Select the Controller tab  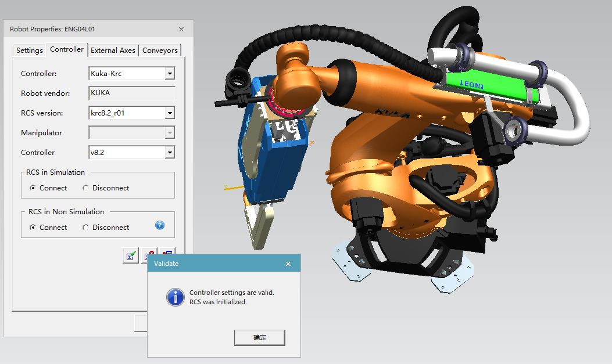pos(66,49)
